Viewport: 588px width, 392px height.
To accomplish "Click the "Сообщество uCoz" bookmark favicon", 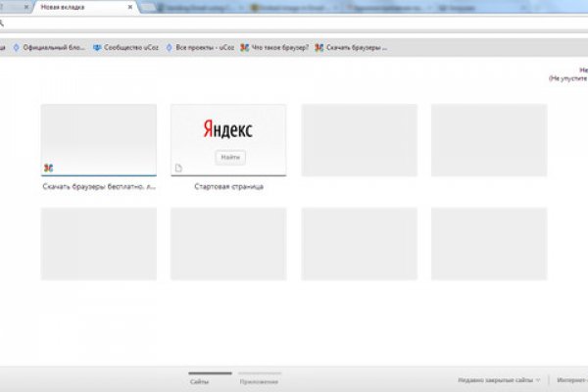I will (98, 46).
